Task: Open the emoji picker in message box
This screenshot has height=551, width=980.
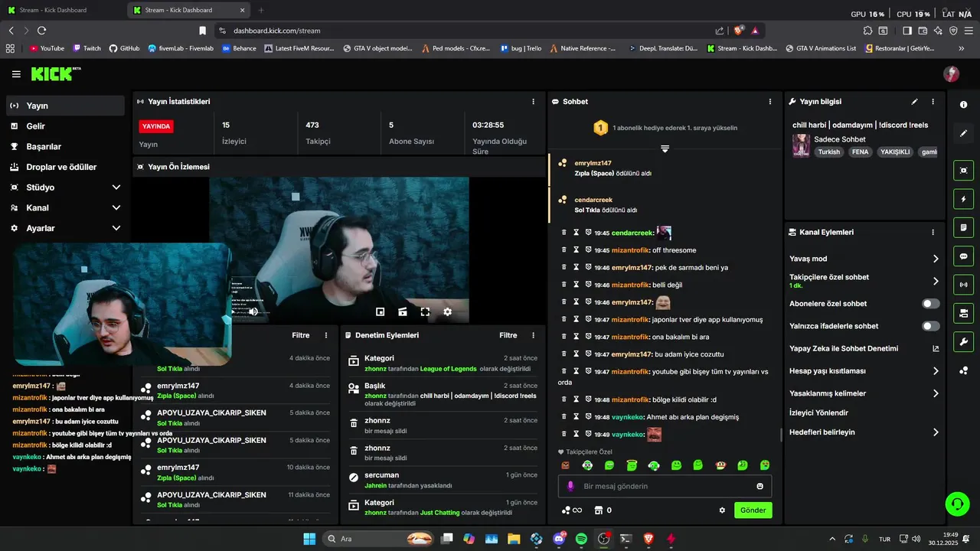Action: coord(759,486)
